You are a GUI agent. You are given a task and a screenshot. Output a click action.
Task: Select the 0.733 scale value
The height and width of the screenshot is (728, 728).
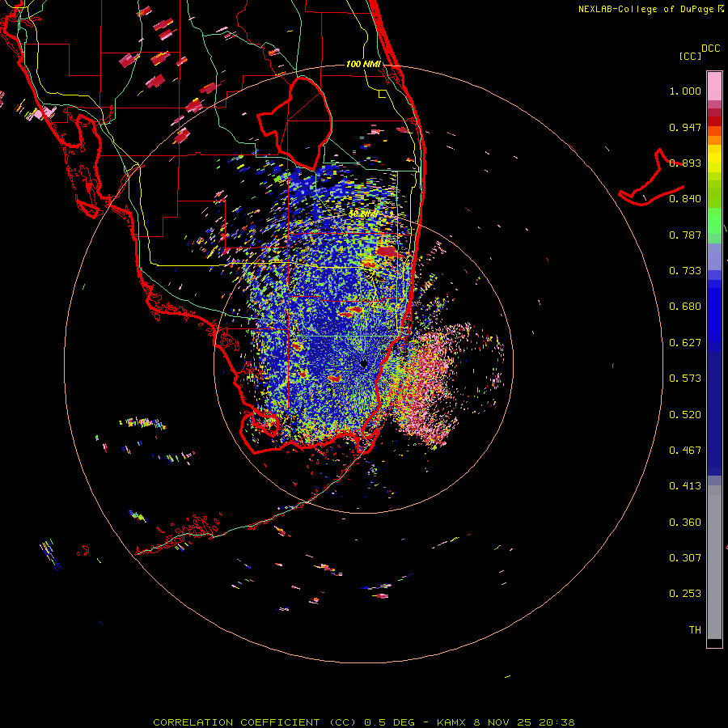pos(685,271)
